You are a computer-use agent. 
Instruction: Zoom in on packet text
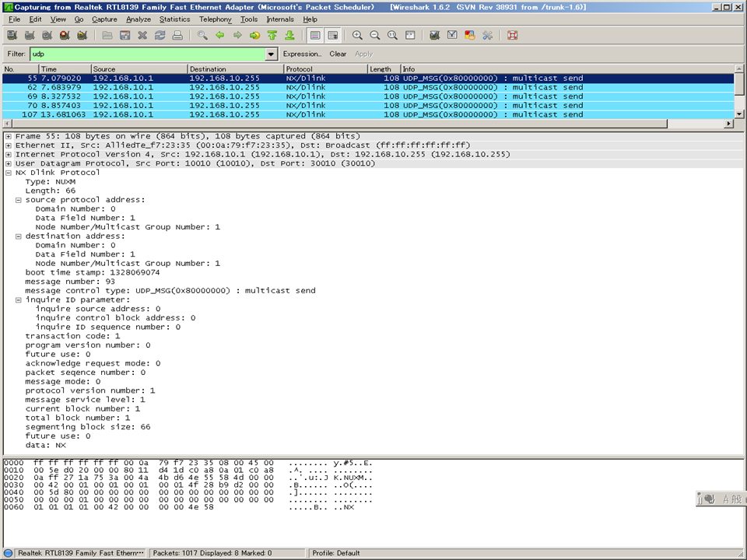pos(357,35)
